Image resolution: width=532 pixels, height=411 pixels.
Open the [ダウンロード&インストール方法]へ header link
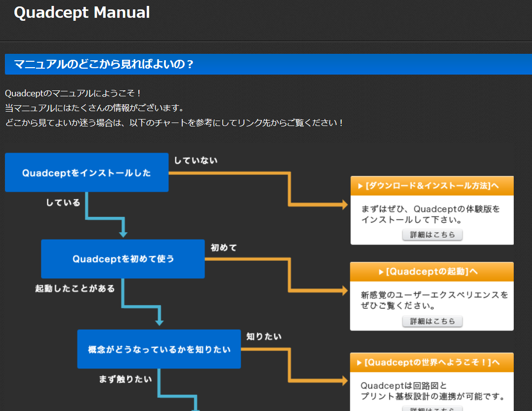point(432,186)
